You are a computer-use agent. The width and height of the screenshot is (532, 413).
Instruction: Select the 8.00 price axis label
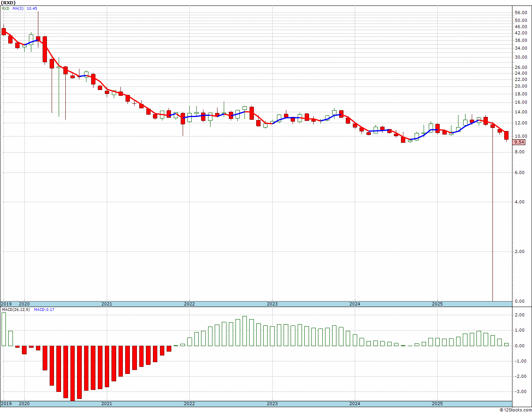point(520,152)
